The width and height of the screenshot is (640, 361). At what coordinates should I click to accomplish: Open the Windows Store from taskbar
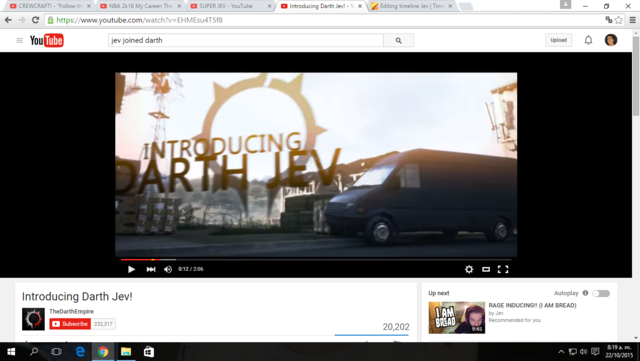point(149,352)
